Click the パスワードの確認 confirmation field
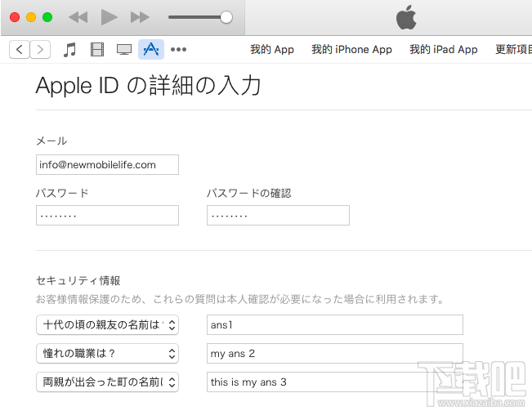The width and height of the screenshot is (532, 411). [278, 216]
